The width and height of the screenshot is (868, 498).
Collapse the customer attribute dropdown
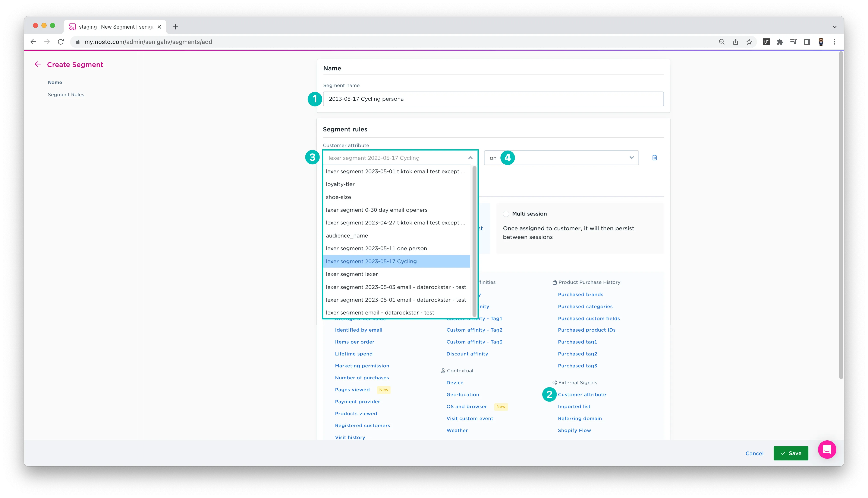pos(470,158)
